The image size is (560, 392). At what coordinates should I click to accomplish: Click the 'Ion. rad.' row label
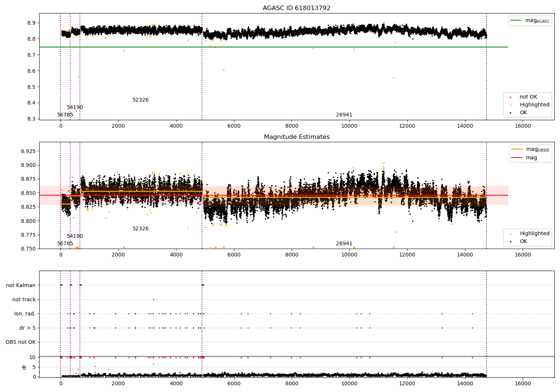pyautogui.click(x=25, y=314)
